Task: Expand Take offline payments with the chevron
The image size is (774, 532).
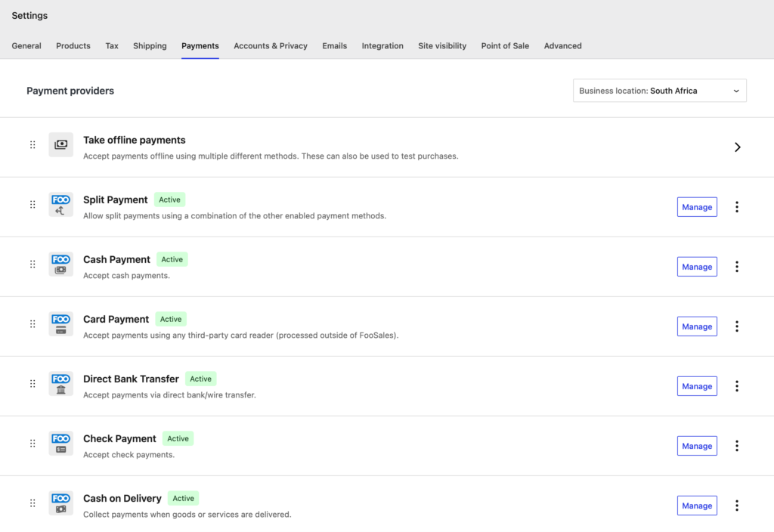Action: pos(737,147)
